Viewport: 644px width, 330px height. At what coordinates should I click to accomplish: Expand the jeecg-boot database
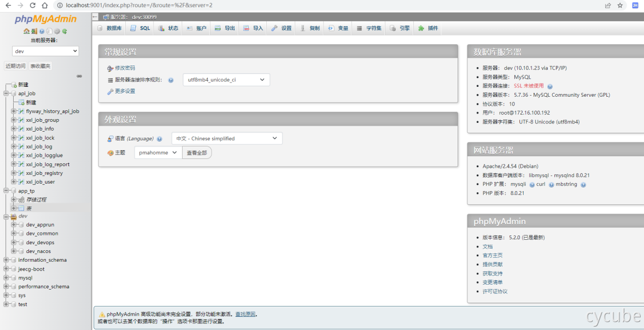6,269
